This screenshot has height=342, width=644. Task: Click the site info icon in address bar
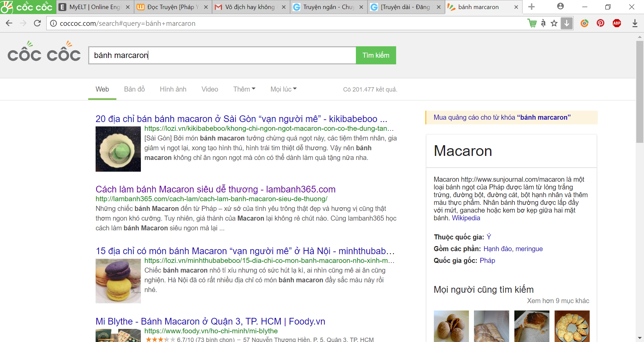[x=53, y=23]
